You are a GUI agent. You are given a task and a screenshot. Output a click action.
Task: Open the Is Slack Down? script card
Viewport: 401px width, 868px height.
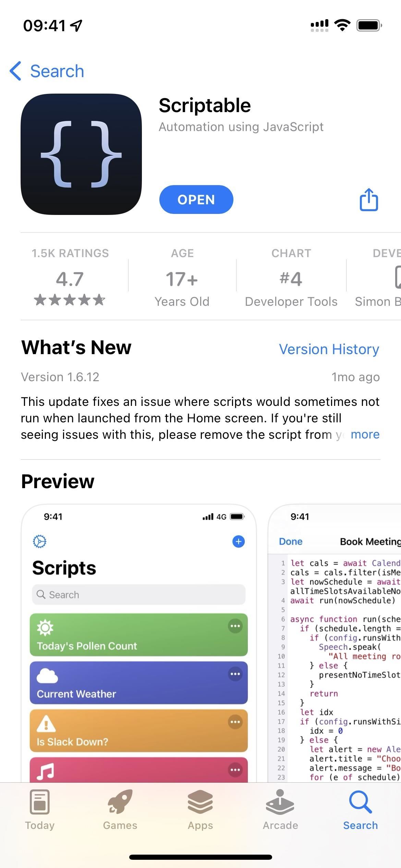[139, 731]
